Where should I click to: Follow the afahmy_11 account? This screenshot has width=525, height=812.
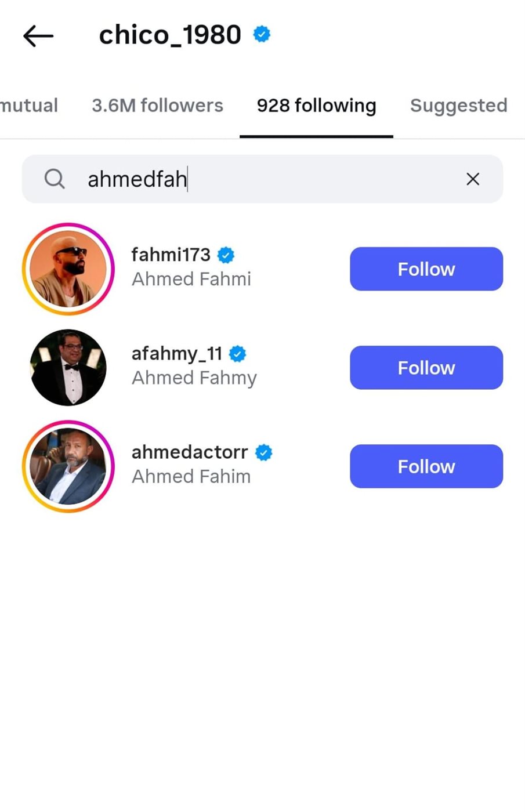(426, 368)
